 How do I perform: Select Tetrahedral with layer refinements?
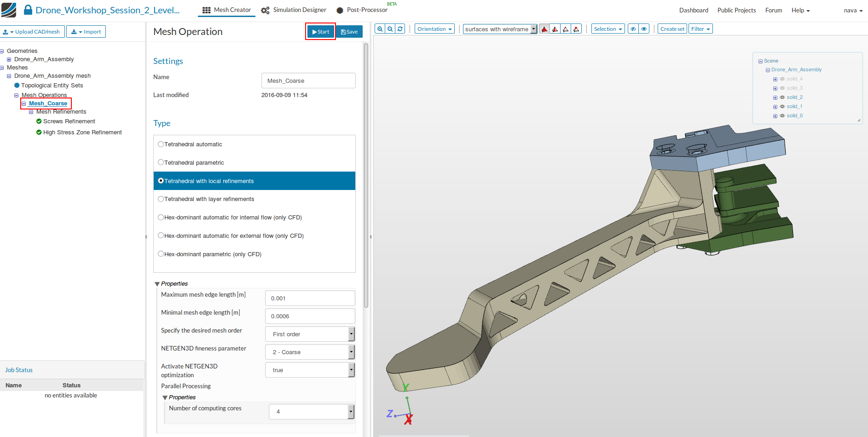pyautogui.click(x=161, y=199)
